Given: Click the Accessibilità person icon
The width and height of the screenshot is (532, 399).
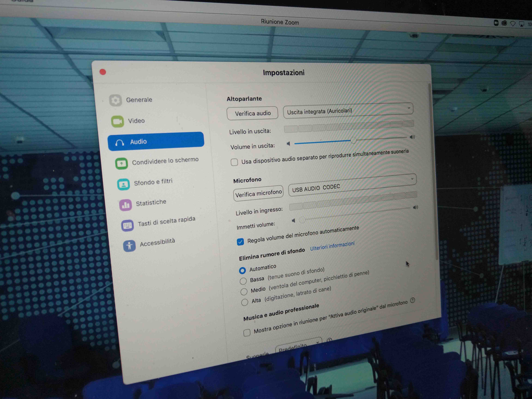Looking at the screenshot, I should click(129, 246).
